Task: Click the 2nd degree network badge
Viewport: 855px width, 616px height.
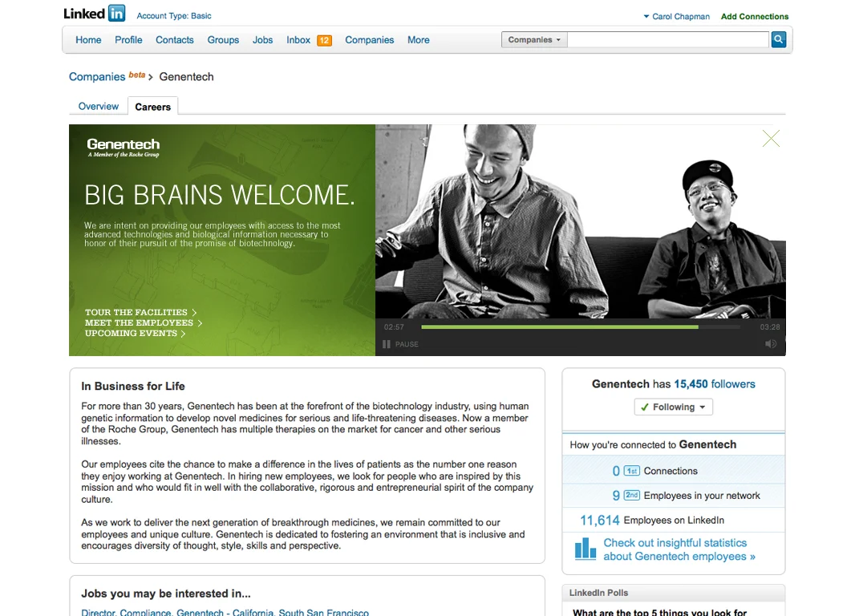Action: (x=631, y=495)
